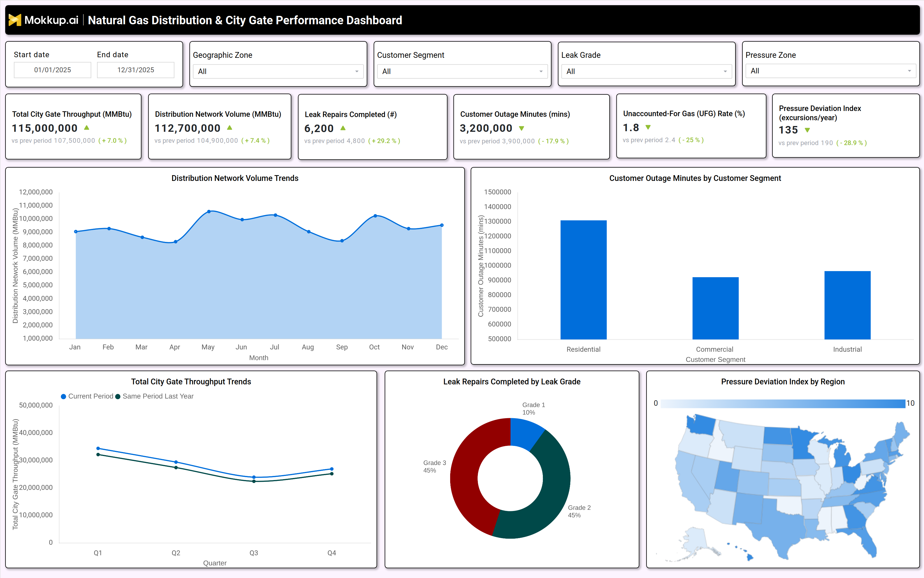
Task: Click the 'Grade 2 45%' donut label
Action: pyautogui.click(x=579, y=512)
